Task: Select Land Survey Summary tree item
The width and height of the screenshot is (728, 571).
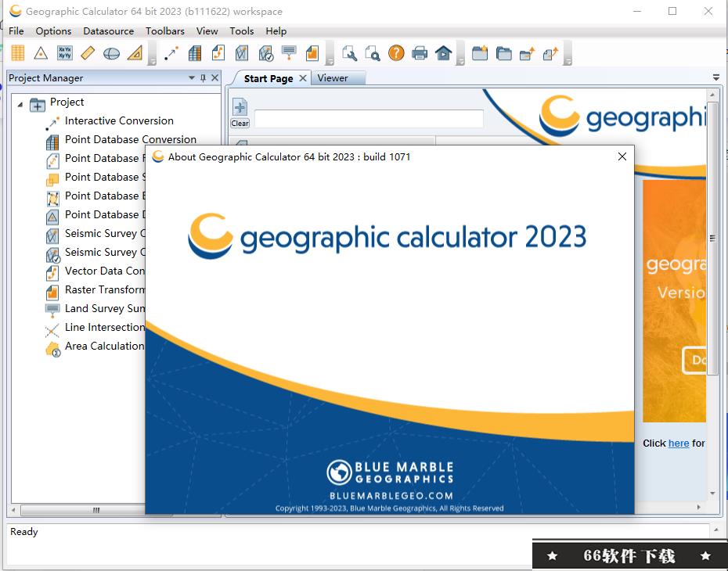Action: tap(104, 308)
